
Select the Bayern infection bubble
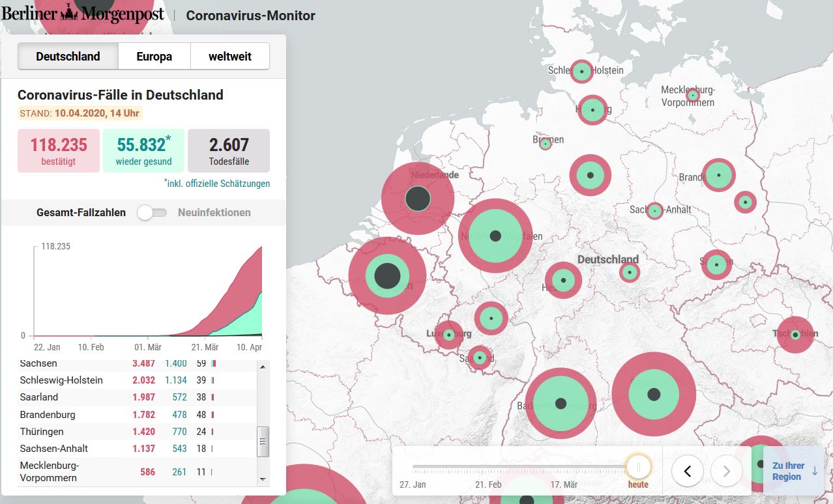(x=654, y=394)
